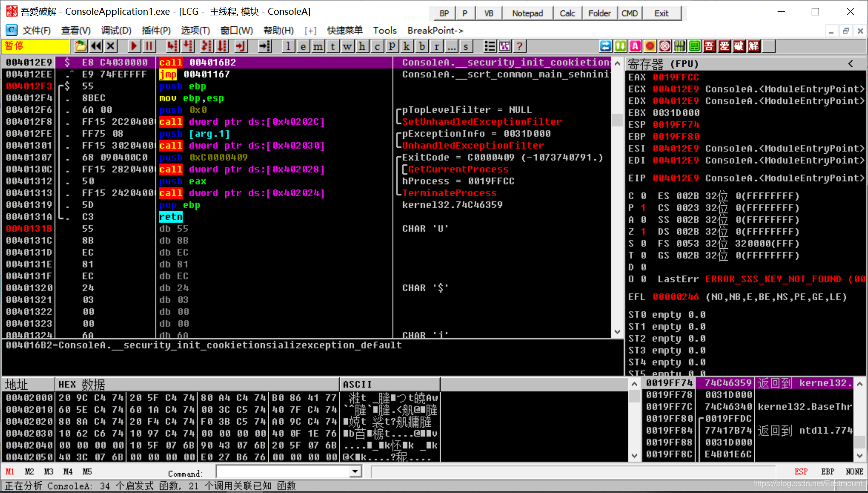
Task: Toggle the C flag value
Action: [643, 196]
